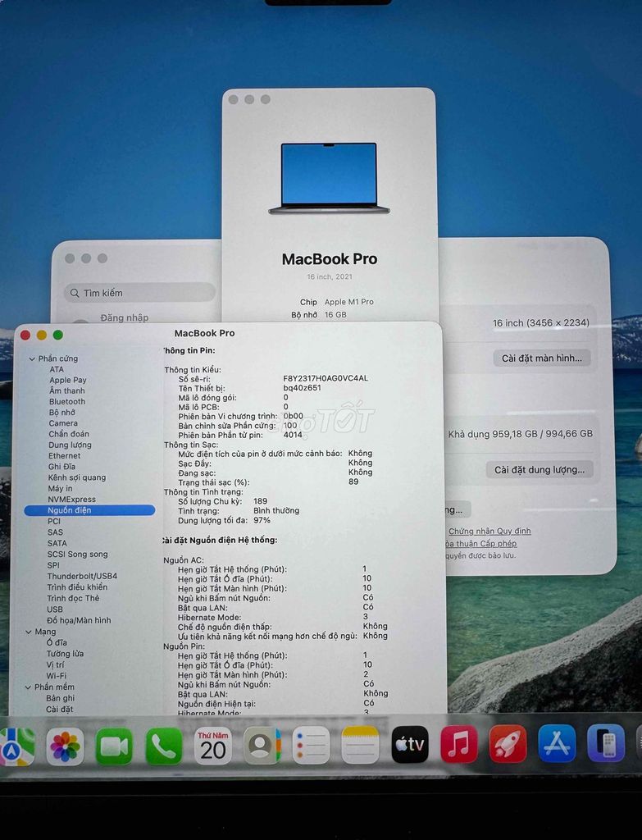Select Ghi Đĩa in the sidebar
Image resolution: width=642 pixels, height=840 pixels.
[x=61, y=467]
